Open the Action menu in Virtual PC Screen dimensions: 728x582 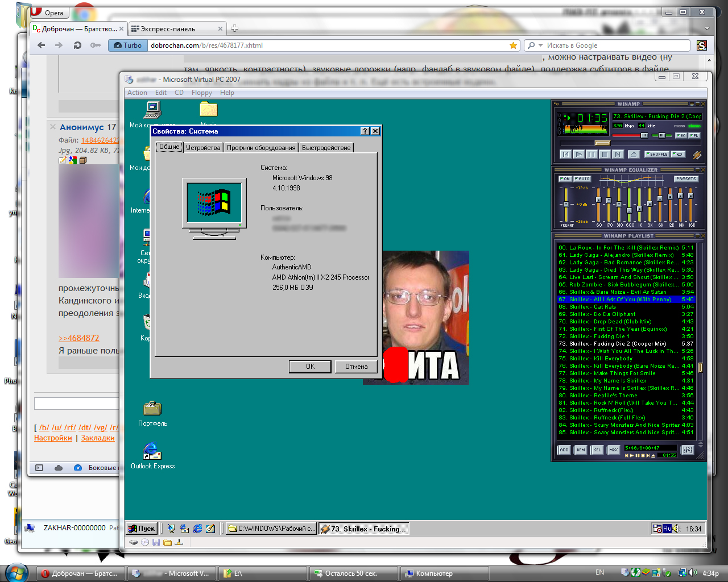(x=137, y=93)
